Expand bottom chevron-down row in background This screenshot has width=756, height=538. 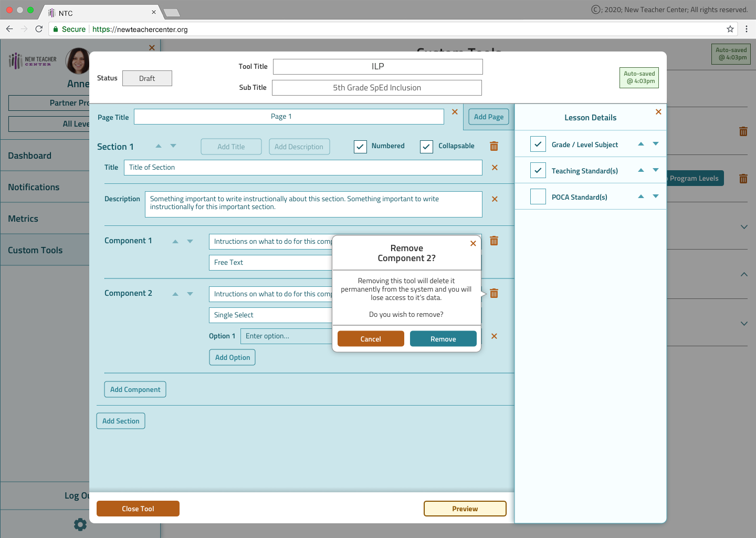(744, 324)
